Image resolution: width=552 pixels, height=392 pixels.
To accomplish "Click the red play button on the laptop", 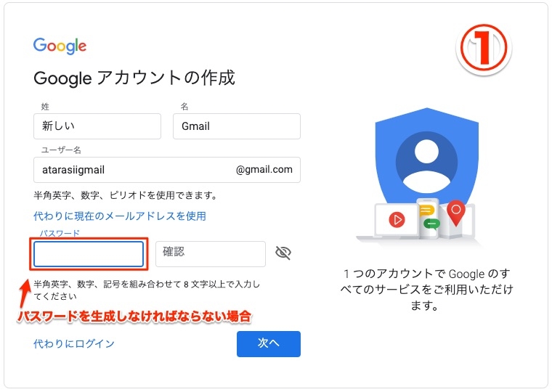I will (397, 219).
